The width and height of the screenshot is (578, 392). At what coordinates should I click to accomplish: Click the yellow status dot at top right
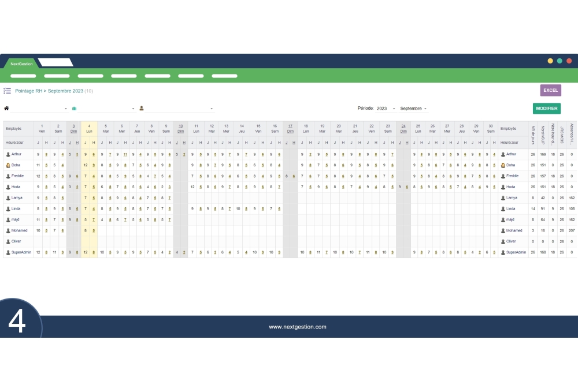[x=550, y=60]
